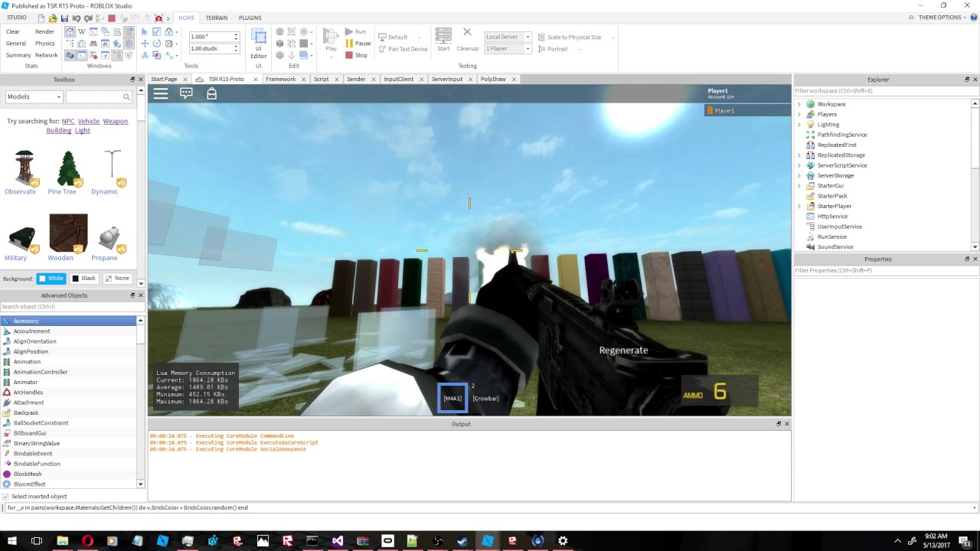
Task: Select the [M4A1] hotbar slot
Action: click(x=452, y=398)
